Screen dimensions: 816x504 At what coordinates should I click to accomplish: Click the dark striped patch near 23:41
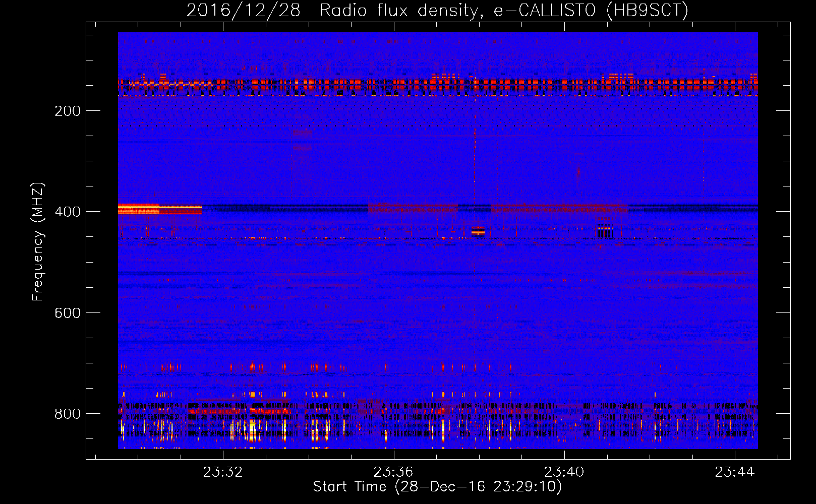605,231
